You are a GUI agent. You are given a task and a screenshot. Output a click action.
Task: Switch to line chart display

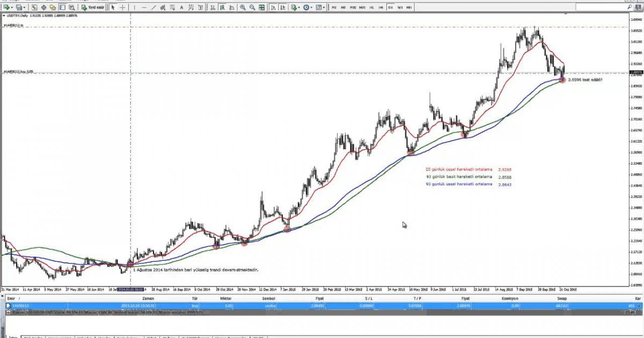pyautogui.click(x=231, y=8)
